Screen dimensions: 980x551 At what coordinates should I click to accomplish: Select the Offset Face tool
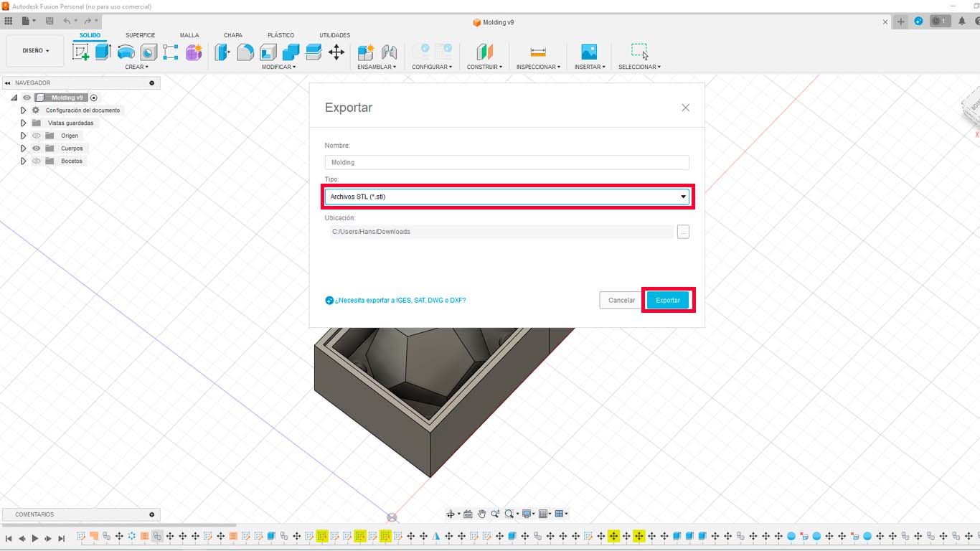click(x=314, y=52)
